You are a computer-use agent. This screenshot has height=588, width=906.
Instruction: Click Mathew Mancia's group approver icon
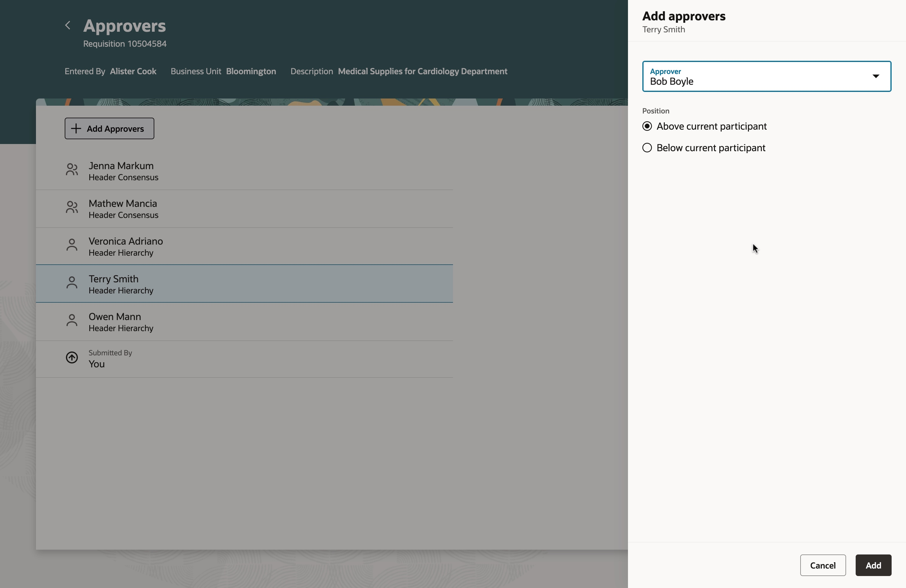(72, 207)
